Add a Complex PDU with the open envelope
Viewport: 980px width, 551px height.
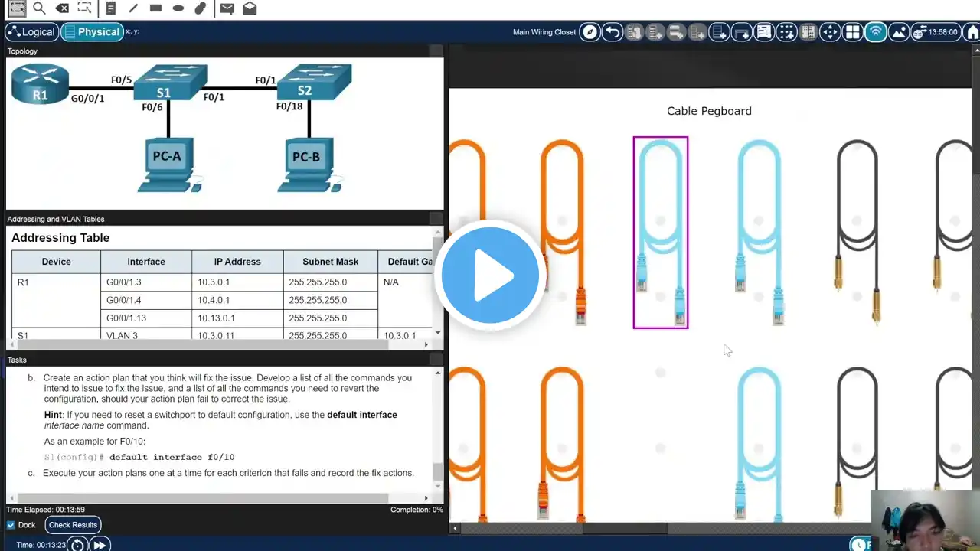pyautogui.click(x=250, y=8)
